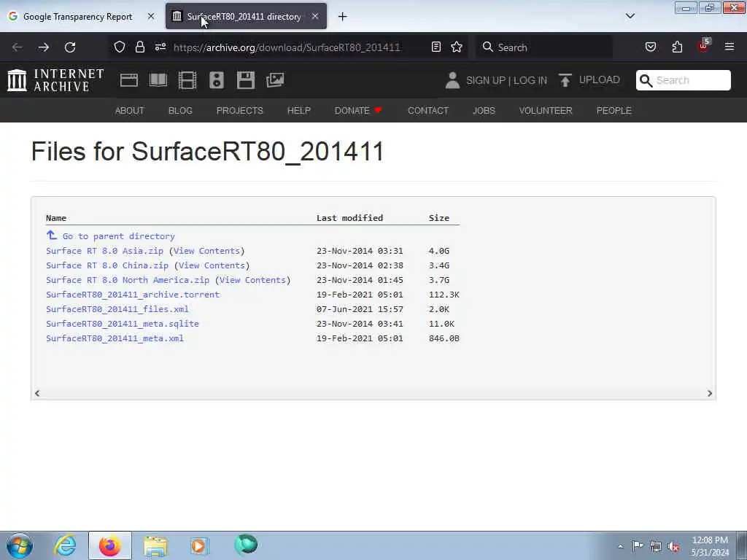This screenshot has height=560, width=747.
Task: Switch to the Google Transparency Report tab
Action: 81,16
